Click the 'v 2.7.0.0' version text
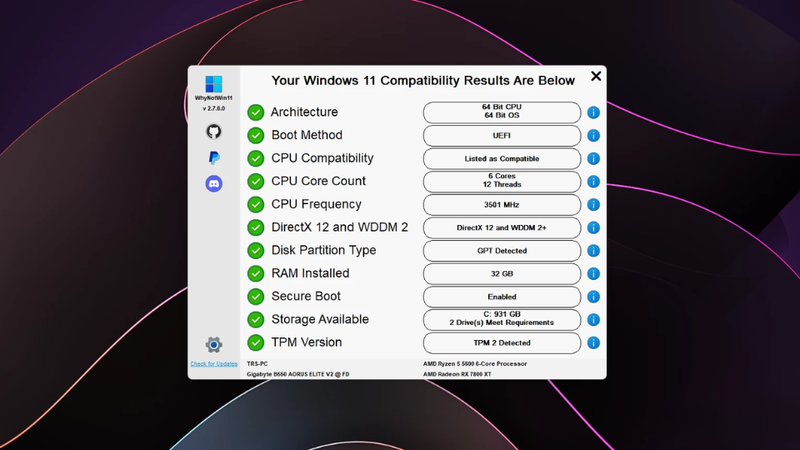This screenshot has width=800, height=450. 214,109
